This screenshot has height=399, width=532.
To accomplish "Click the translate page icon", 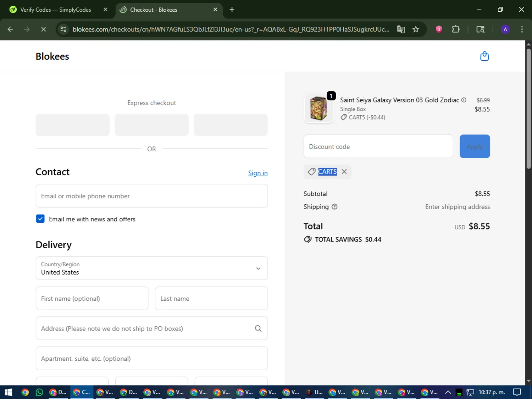I will tap(401, 29).
